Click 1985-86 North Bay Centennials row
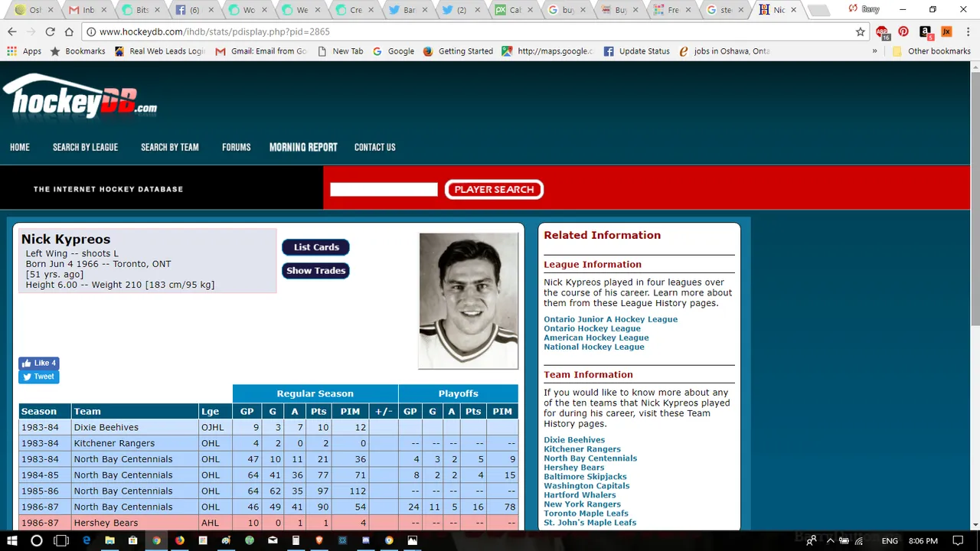This screenshot has height=551, width=980. click(268, 491)
